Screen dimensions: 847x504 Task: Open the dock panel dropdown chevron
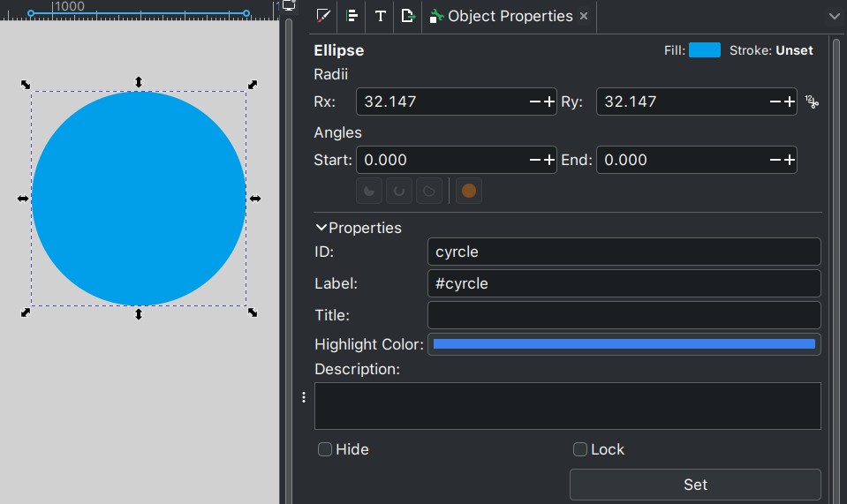tap(834, 16)
